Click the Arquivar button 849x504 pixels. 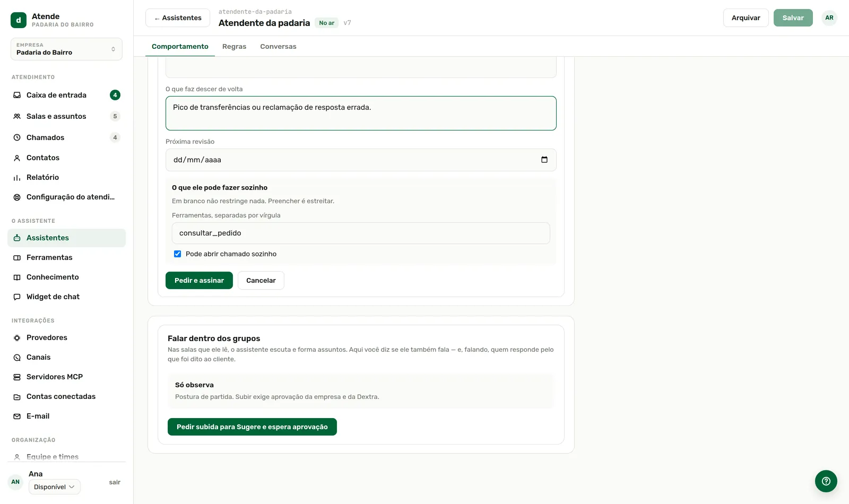pyautogui.click(x=746, y=18)
